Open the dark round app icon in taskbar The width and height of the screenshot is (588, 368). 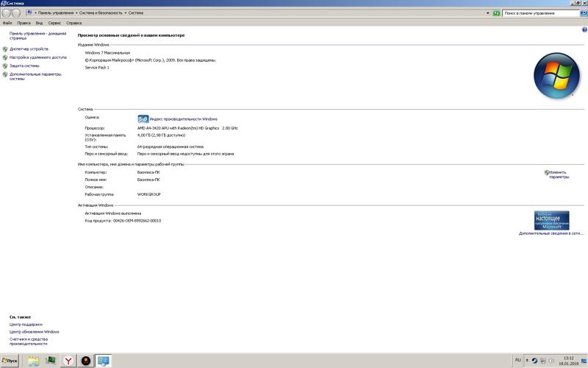(86, 361)
